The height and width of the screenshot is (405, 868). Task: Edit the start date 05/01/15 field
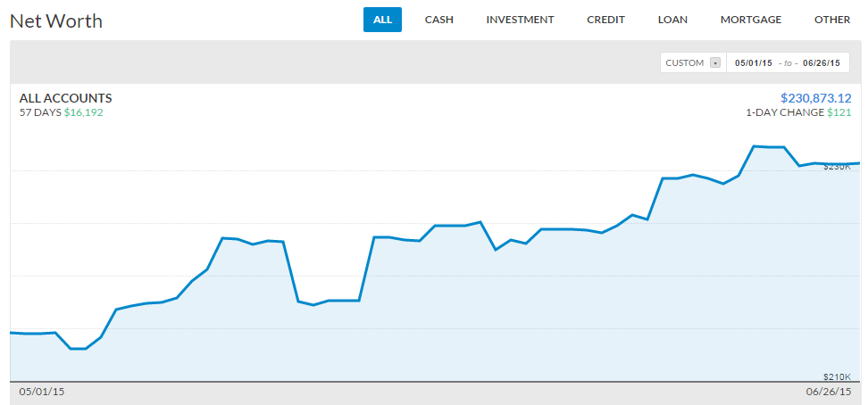[x=753, y=63]
